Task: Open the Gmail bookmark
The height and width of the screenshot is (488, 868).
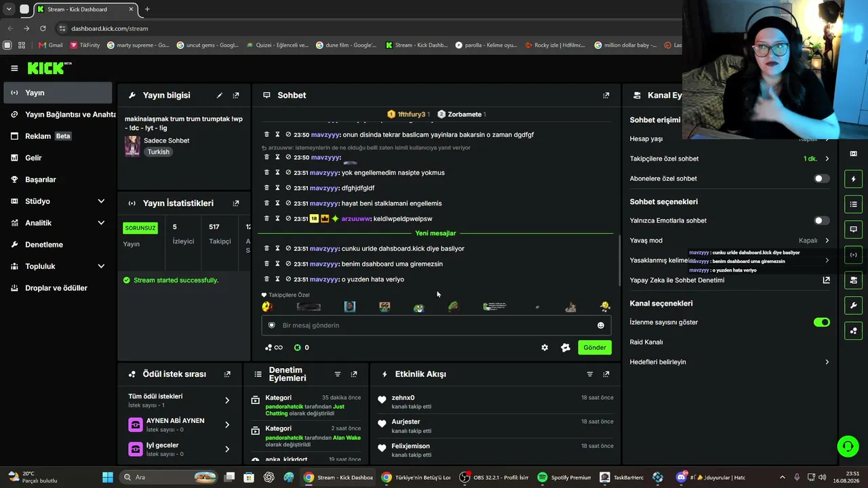Action: point(51,45)
